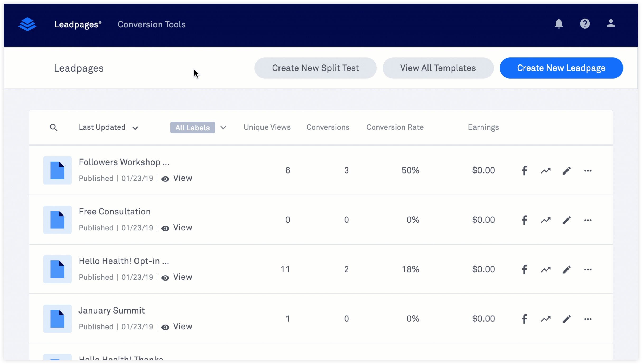The image size is (642, 364).
Task: Expand the chevron beside All Labels
Action: (223, 128)
